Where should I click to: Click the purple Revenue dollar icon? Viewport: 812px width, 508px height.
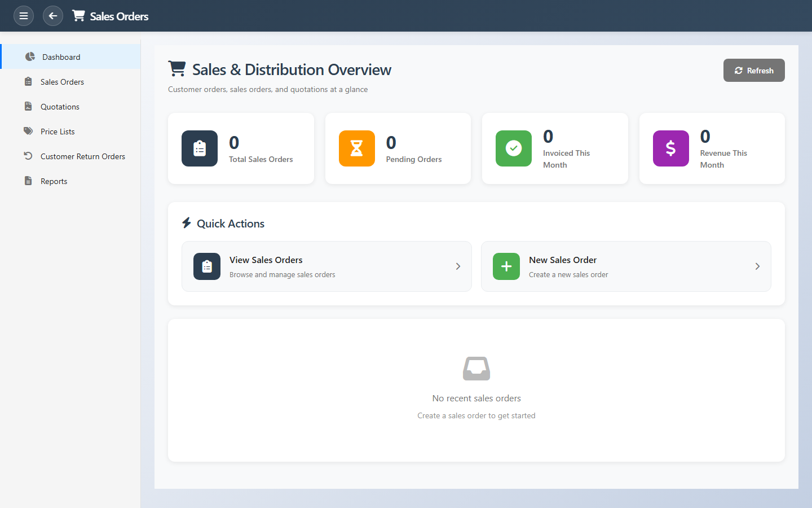coord(670,148)
